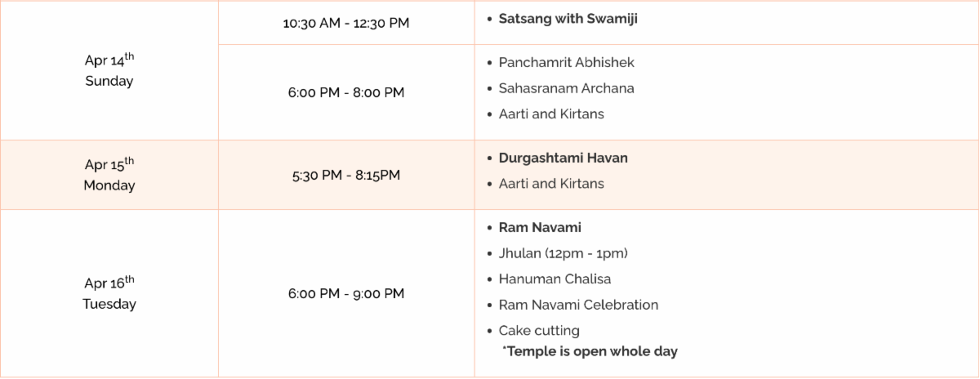Select the Satsang with Swamiji entry
The image size is (980, 379).
(x=568, y=19)
